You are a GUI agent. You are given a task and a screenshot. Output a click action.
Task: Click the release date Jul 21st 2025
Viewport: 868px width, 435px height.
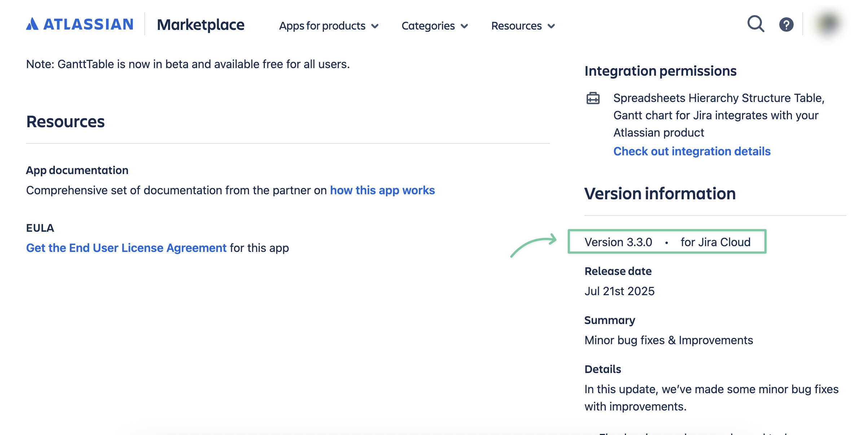[619, 291]
